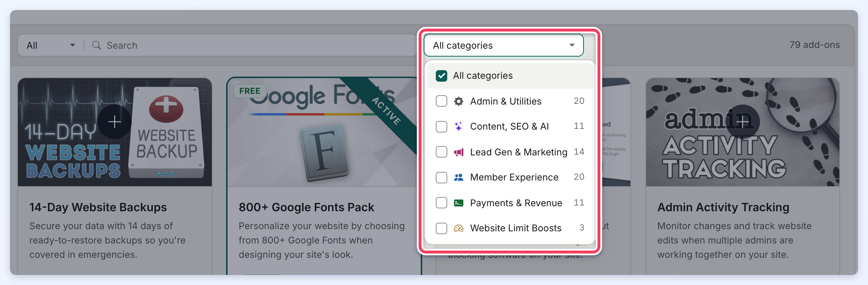Screen dimensions: 868x285
Task: Click the search magnifier icon
Action: 96,45
